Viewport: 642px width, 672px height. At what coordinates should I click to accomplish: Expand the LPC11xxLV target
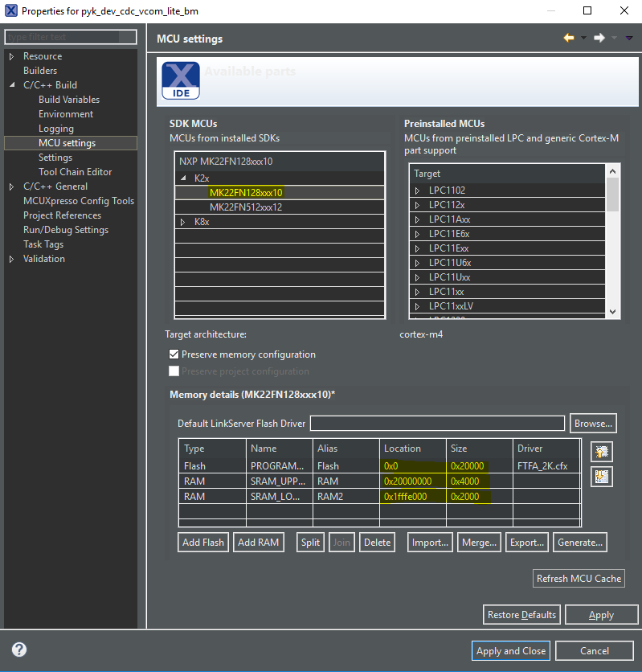point(418,306)
